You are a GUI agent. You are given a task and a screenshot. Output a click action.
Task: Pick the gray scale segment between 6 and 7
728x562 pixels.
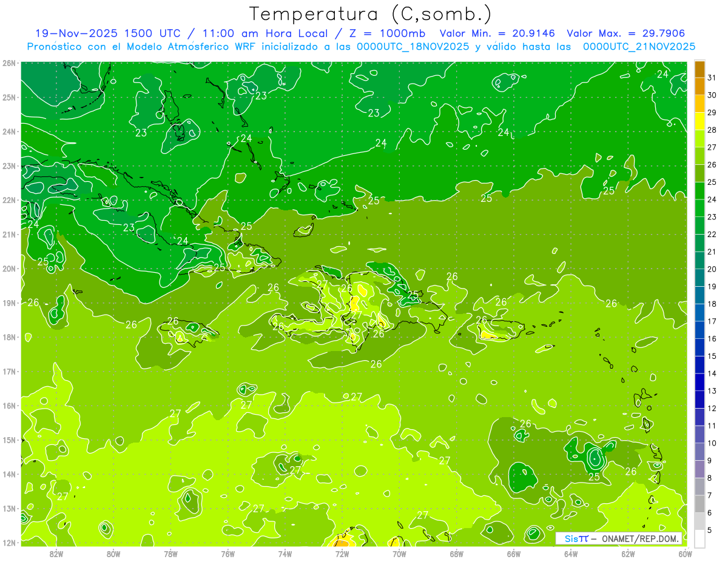coord(699,504)
